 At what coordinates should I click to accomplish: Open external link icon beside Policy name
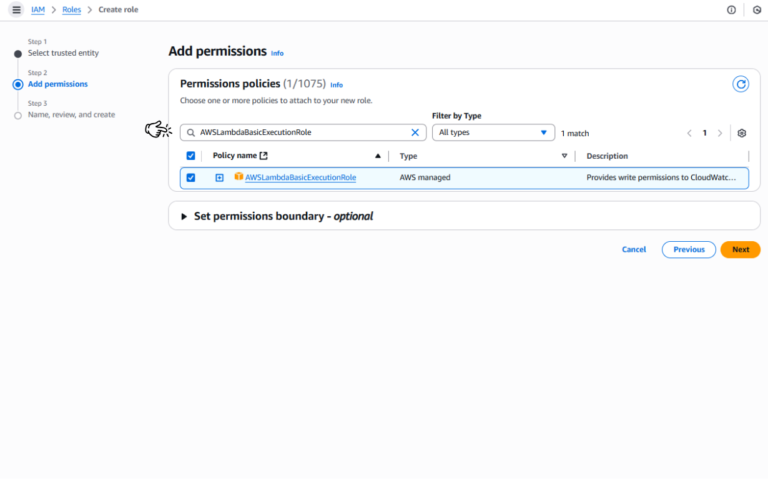point(264,156)
